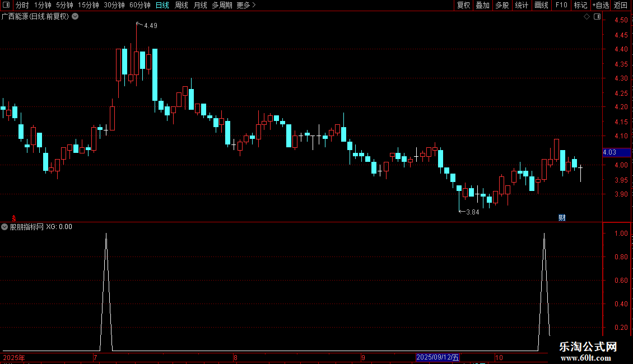Select the 30分钟 period tab
633x364 pixels.
coord(114,5)
